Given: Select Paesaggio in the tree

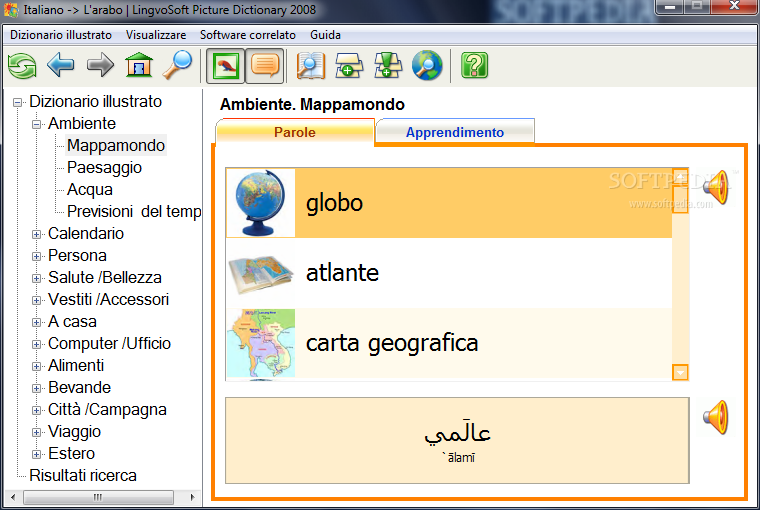Looking at the screenshot, I should pos(104,167).
